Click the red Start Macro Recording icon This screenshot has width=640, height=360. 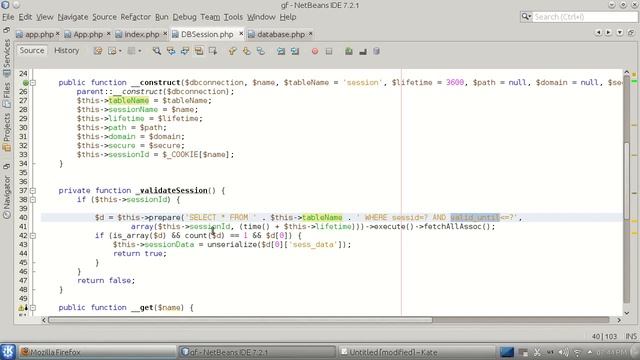point(315,51)
